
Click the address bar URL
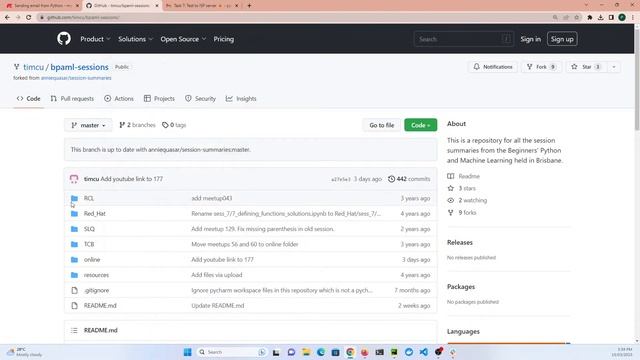tap(83, 18)
